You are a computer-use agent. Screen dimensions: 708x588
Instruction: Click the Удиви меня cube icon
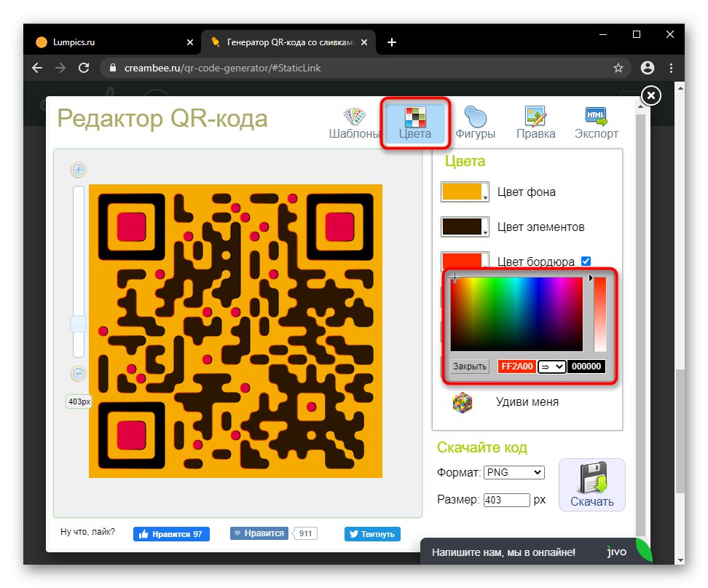tap(463, 402)
